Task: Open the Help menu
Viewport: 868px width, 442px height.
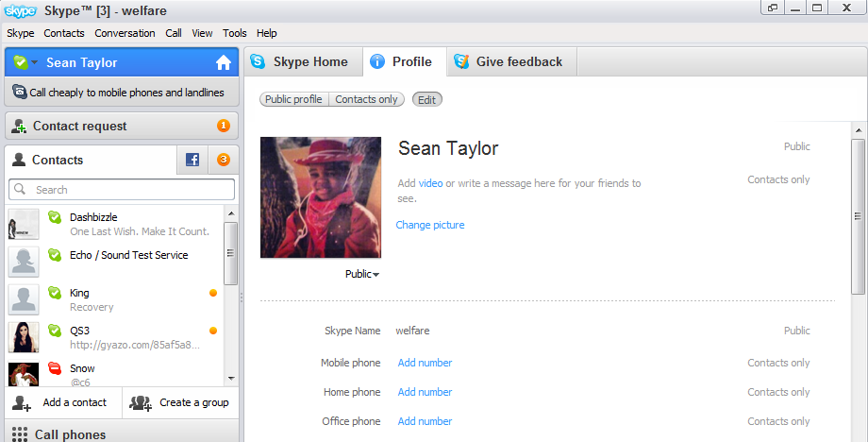Action: click(x=266, y=33)
